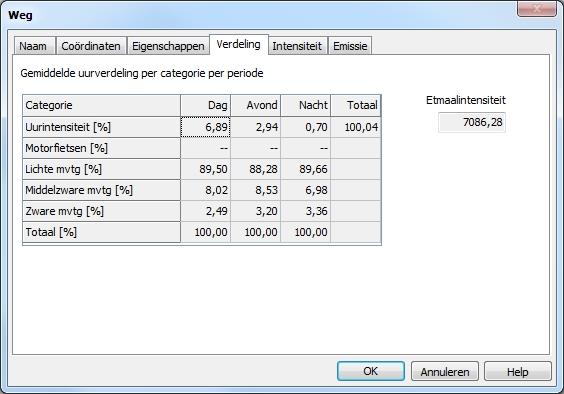
Task: Select Zware mvtg Dag value 2,49
Action: pyautogui.click(x=206, y=211)
